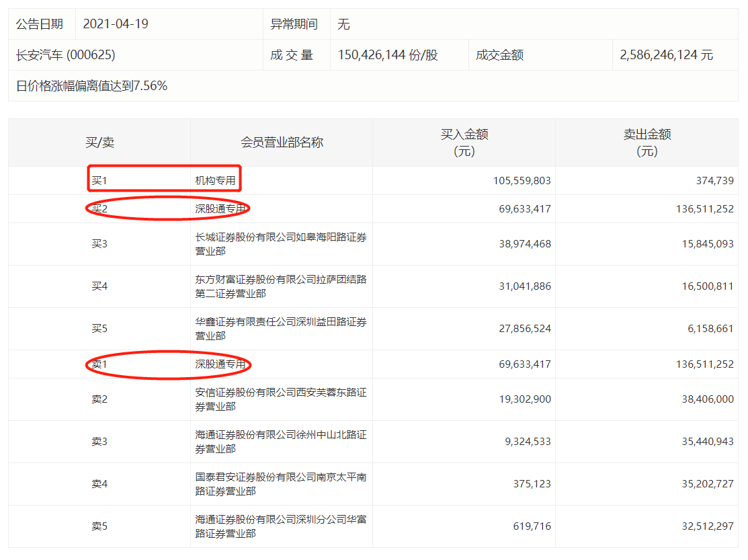Click stock name 长安汽车 (000625)
The width and height of the screenshot is (748, 560).
pyautogui.click(x=65, y=55)
